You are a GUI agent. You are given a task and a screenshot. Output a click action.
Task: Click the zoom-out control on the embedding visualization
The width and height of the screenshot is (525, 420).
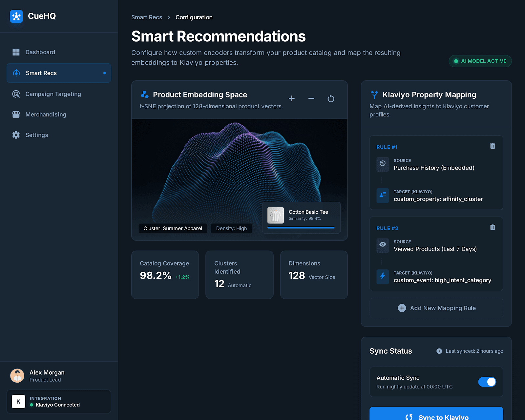point(311,98)
